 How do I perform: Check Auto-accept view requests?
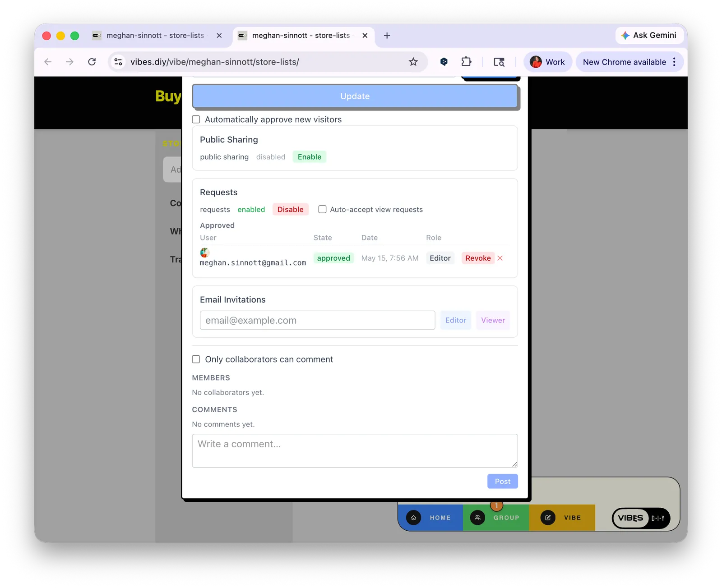[322, 209]
